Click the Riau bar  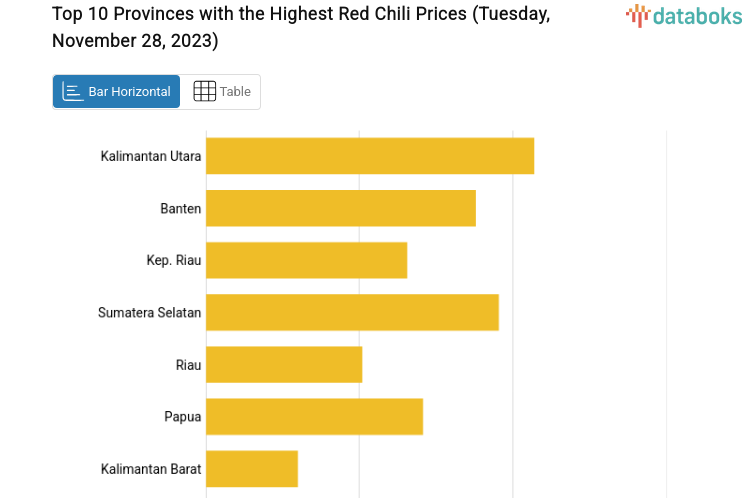pyautogui.click(x=284, y=364)
